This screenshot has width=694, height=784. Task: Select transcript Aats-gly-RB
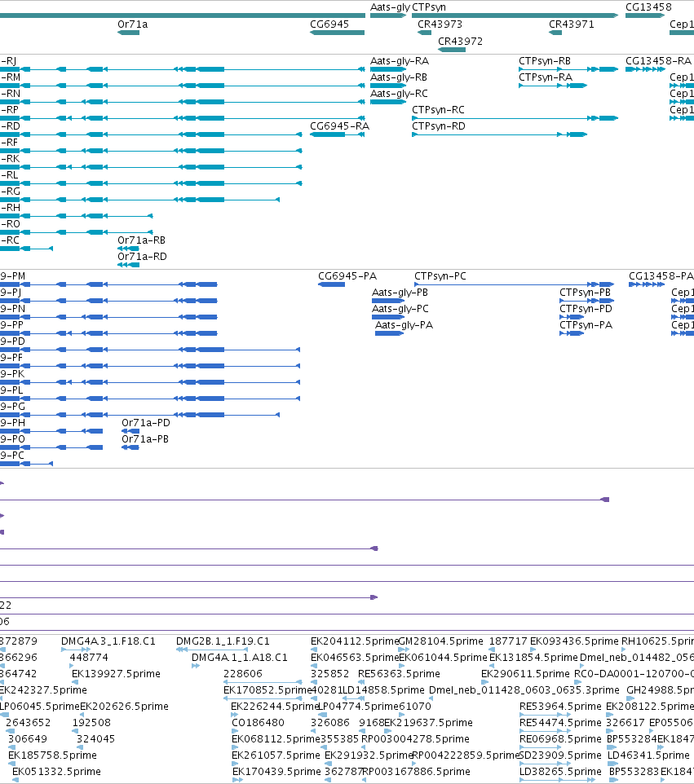[x=399, y=77]
